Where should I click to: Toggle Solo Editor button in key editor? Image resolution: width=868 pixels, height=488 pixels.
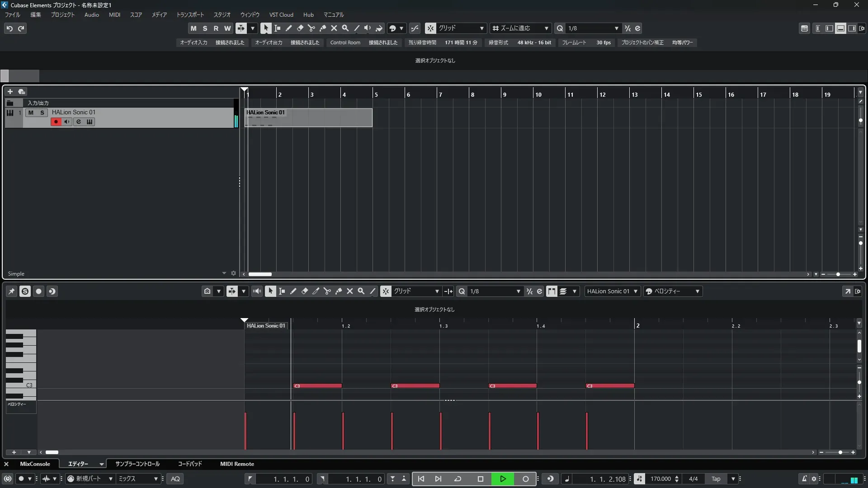(x=25, y=291)
